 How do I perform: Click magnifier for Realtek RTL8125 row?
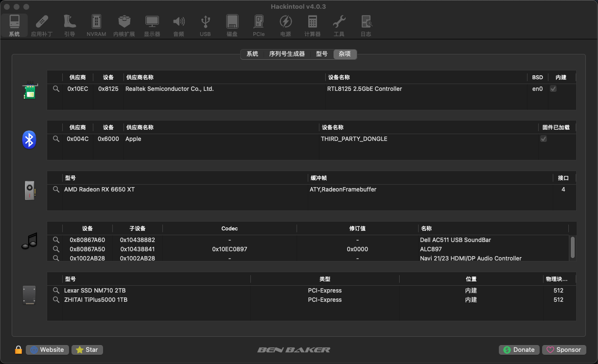click(56, 89)
